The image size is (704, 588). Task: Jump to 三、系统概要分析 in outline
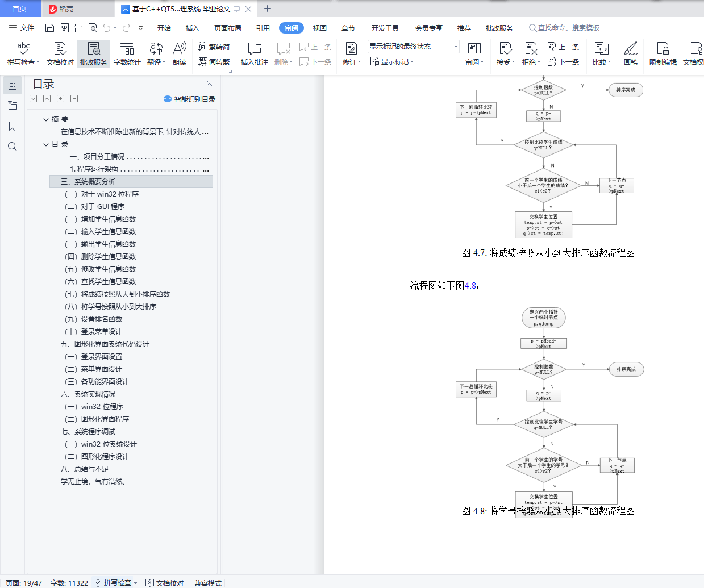pos(131,182)
